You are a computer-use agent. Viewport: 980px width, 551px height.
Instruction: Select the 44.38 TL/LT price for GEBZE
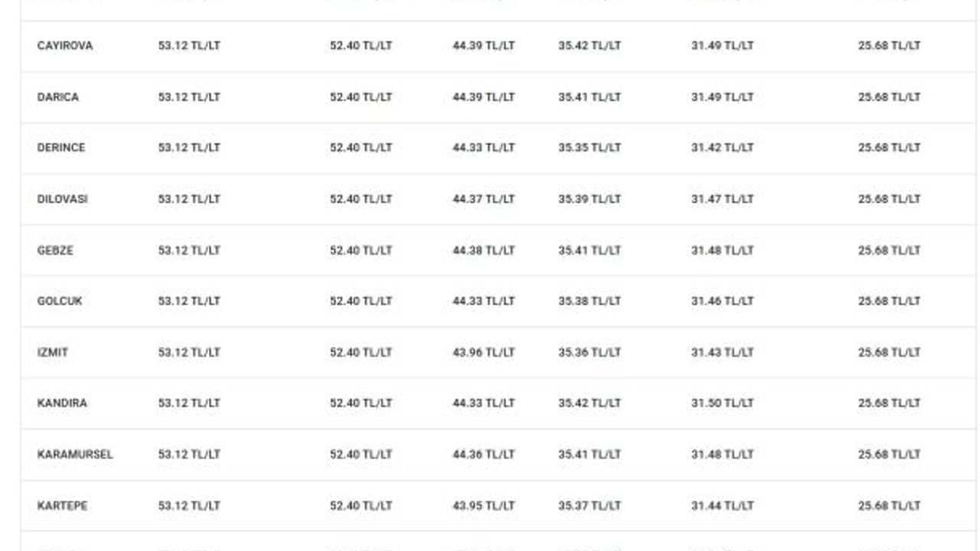point(484,250)
